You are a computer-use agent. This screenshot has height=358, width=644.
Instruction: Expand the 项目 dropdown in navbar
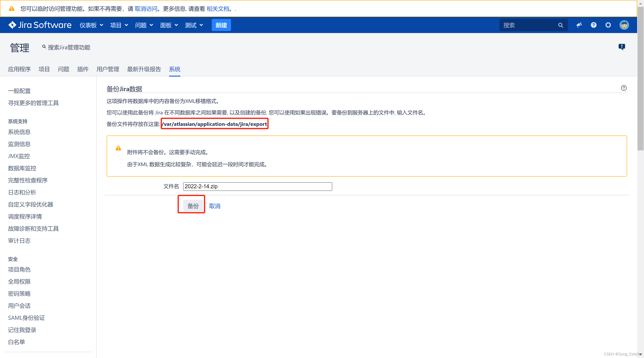click(x=119, y=25)
